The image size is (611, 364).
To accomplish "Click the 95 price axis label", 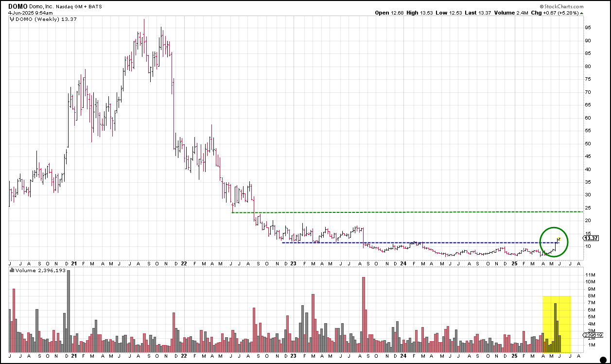I will [588, 28].
